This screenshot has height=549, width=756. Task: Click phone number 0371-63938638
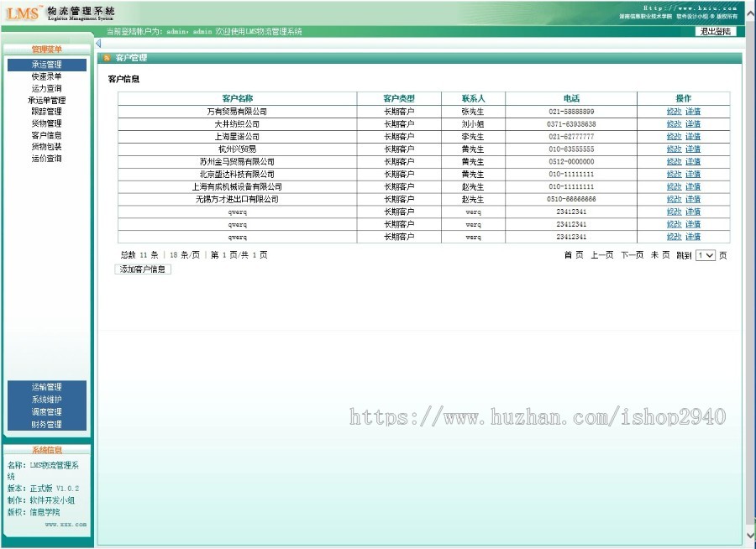571,124
